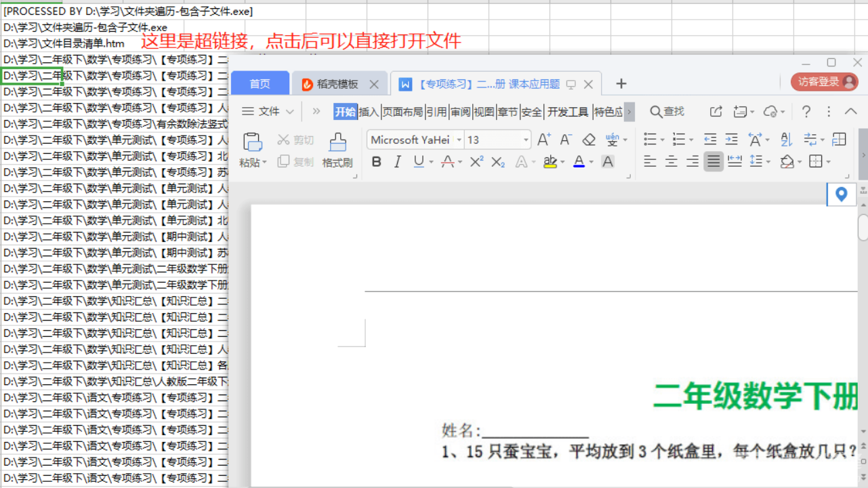Screen dimensions: 868x488
Task: Click the 查找 search button
Action: click(667, 112)
